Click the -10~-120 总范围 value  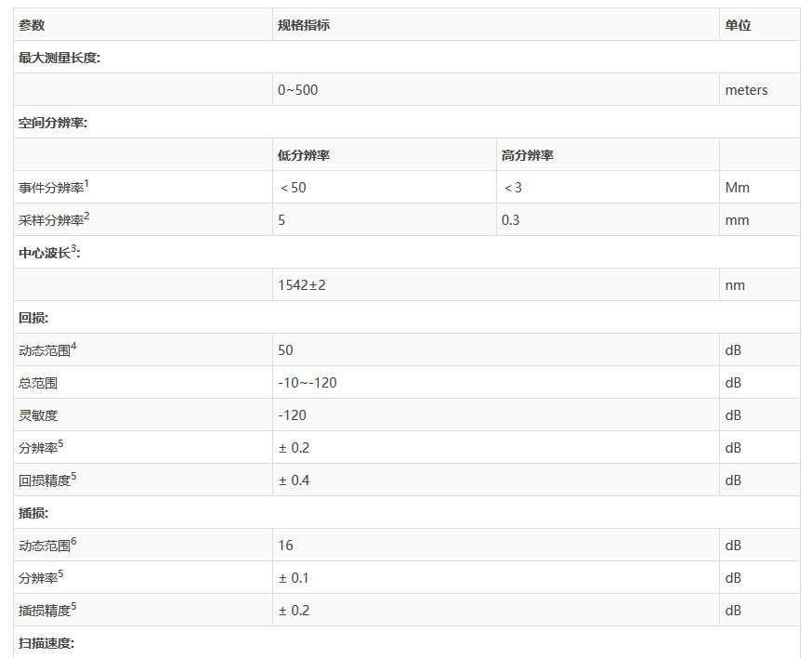[x=307, y=383]
